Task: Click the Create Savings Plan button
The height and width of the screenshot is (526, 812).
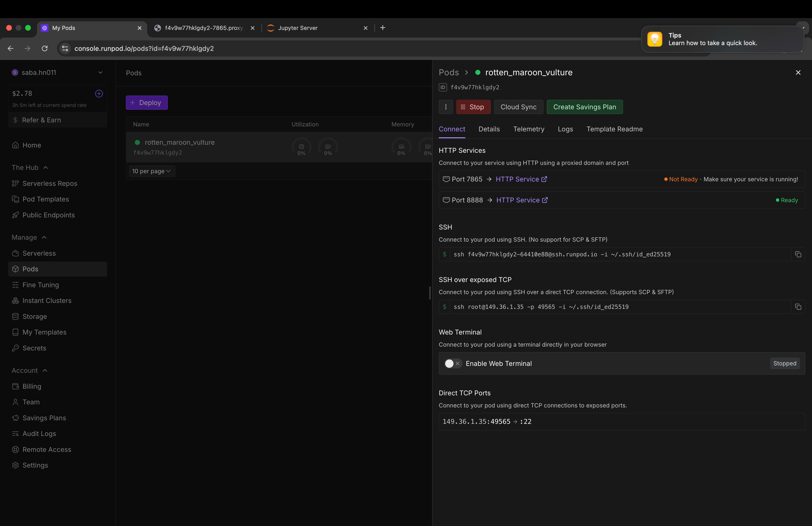Action: pyautogui.click(x=584, y=107)
